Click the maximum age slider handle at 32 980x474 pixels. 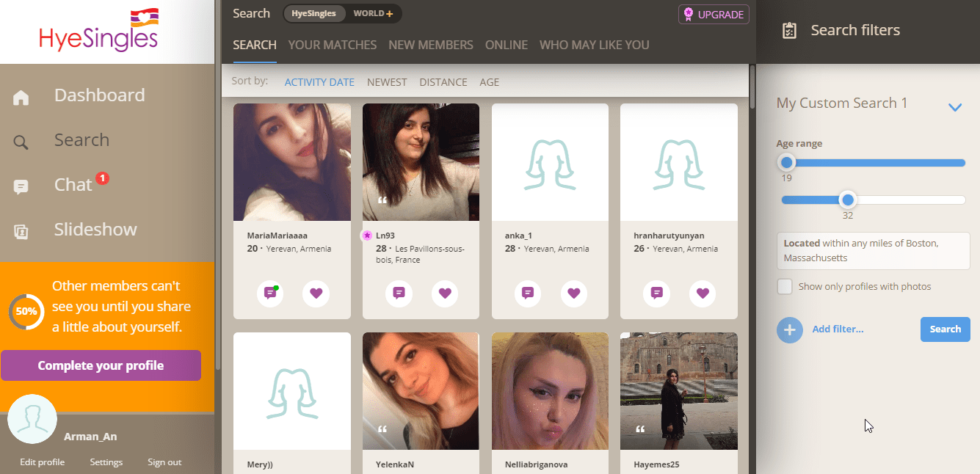coord(848,200)
